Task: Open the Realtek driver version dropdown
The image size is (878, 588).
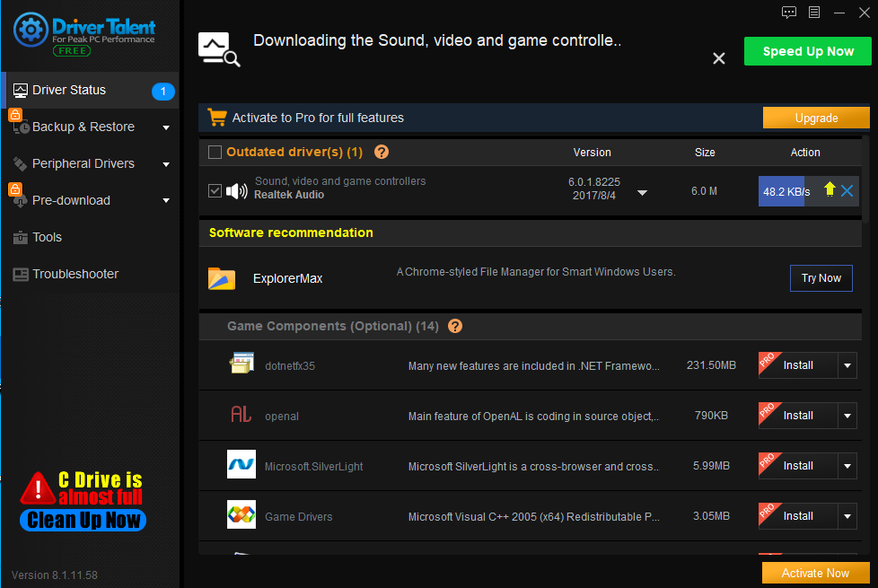Action: 642,192
